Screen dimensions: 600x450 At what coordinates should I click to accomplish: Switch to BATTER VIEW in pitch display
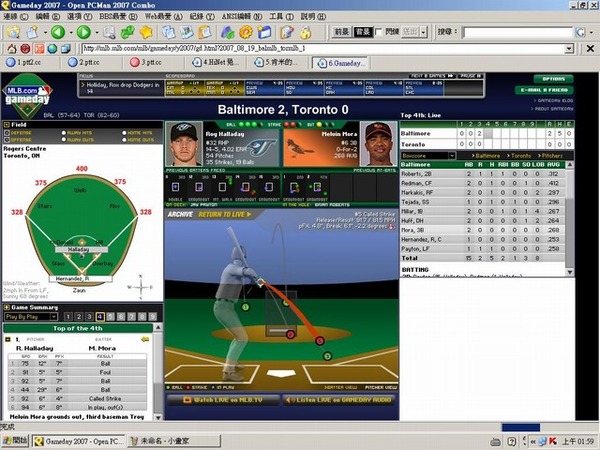click(340, 388)
